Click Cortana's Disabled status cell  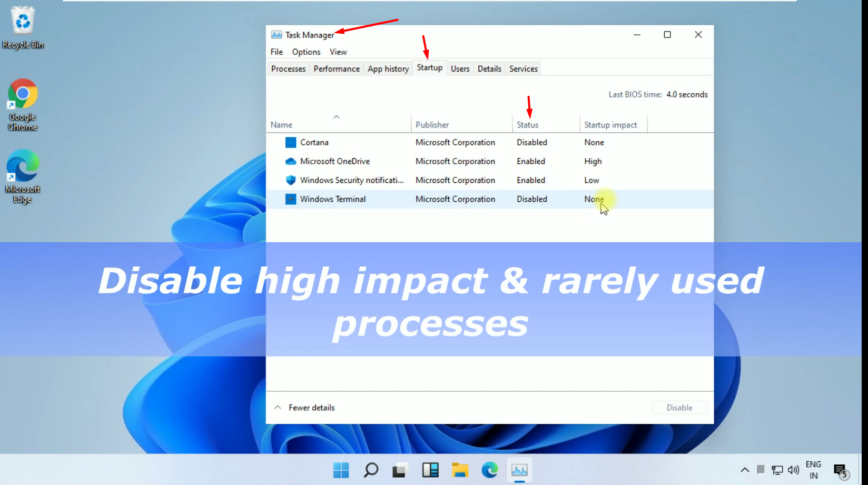(532, 142)
